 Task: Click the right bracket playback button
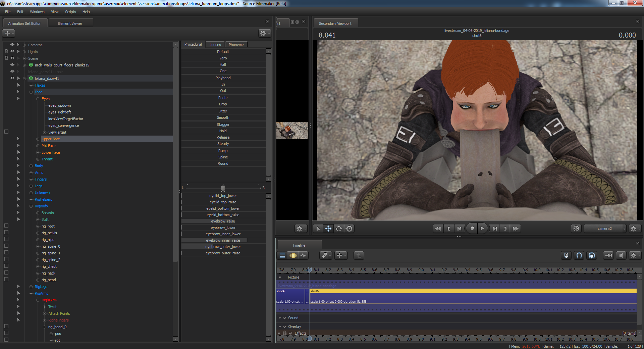[505, 229]
